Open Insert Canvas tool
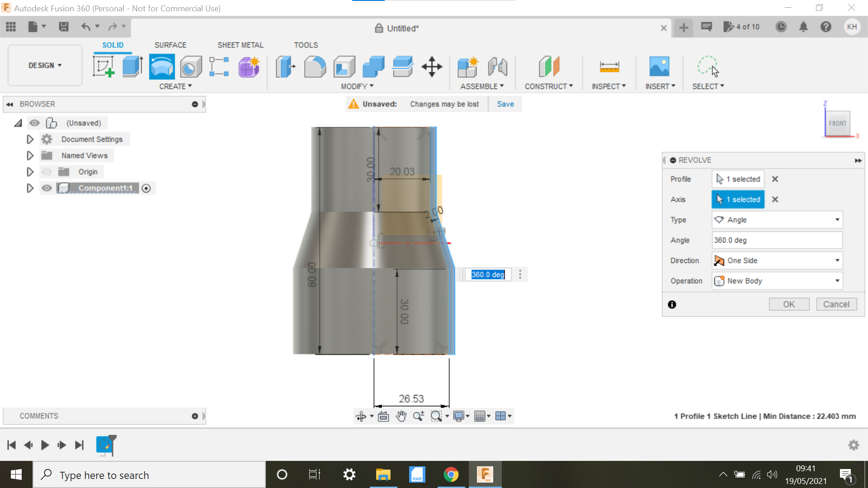The height and width of the screenshot is (488, 868). 660,66
